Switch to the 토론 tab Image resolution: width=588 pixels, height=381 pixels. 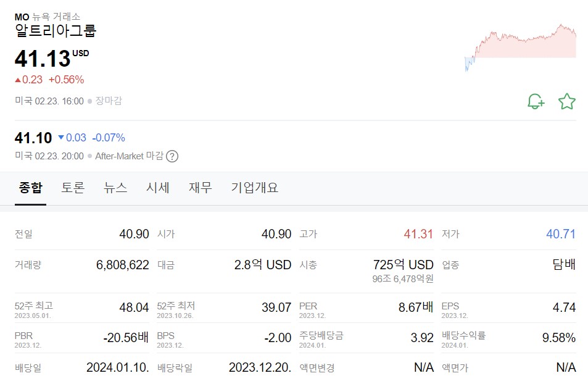[x=73, y=187]
